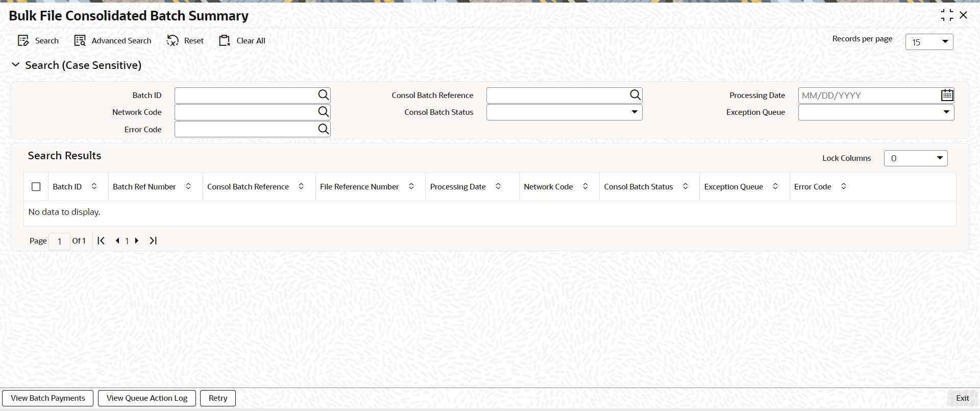Go to last page of results
Image resolution: width=980 pixels, height=411 pixels.
[153, 240]
